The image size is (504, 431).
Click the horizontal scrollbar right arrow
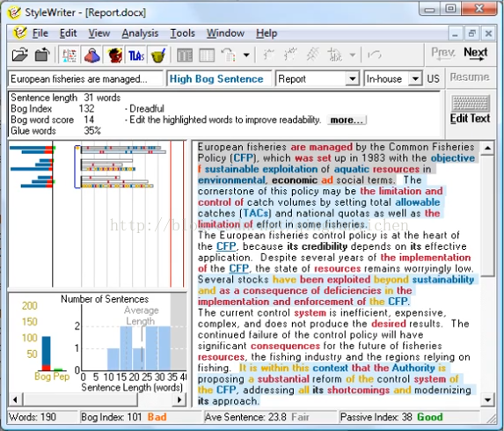pyautogui.click(x=179, y=400)
